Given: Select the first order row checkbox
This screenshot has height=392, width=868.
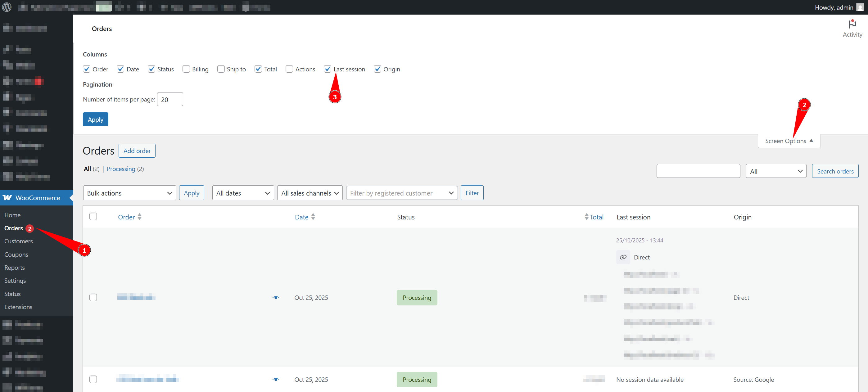Looking at the screenshot, I should tap(93, 297).
